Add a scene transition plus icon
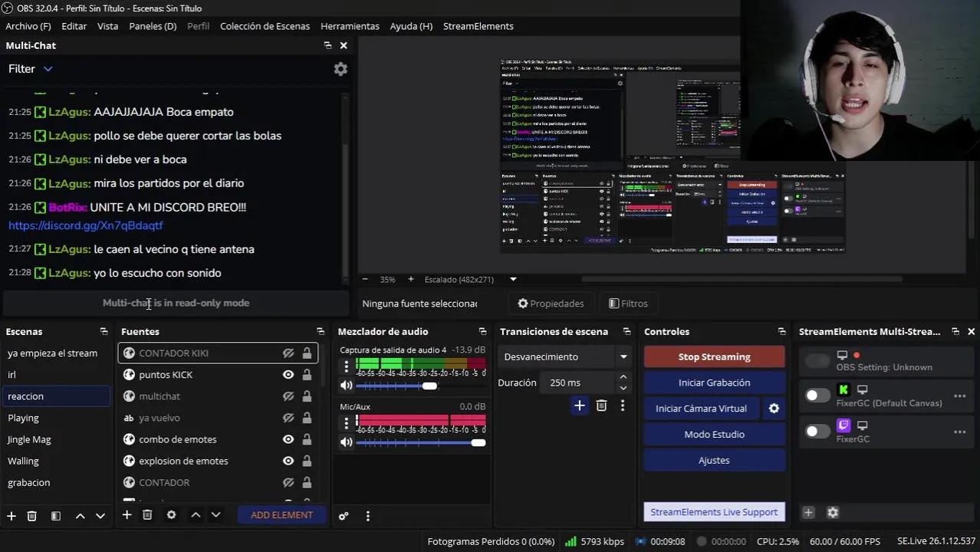This screenshot has width=980, height=552. click(x=580, y=406)
